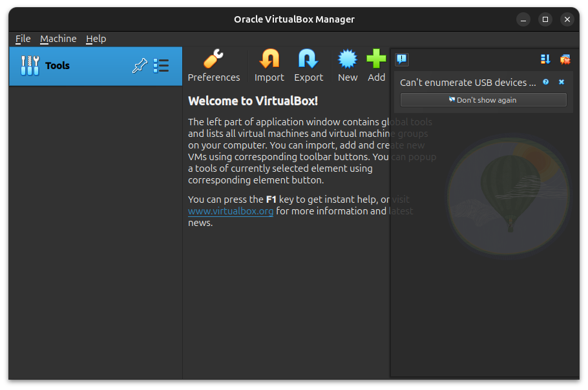Toggle the pin on the Tools pane
This screenshot has height=390, width=588.
pos(139,65)
